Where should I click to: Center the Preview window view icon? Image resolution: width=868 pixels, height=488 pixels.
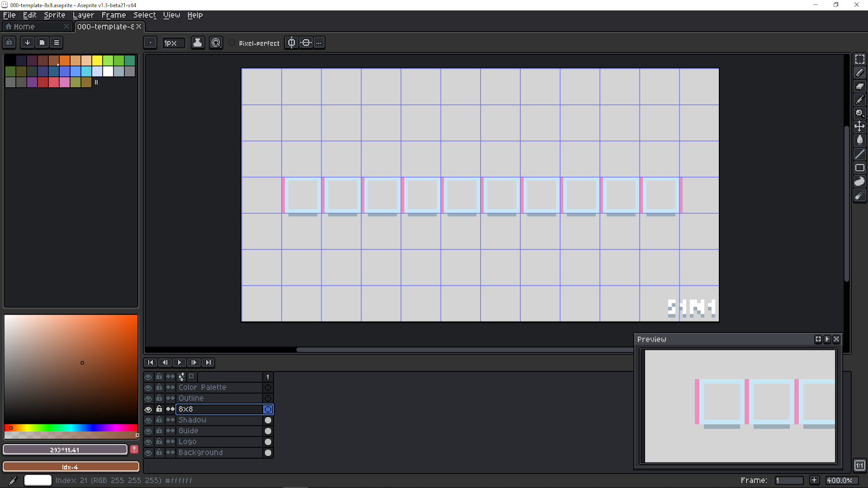coord(818,339)
